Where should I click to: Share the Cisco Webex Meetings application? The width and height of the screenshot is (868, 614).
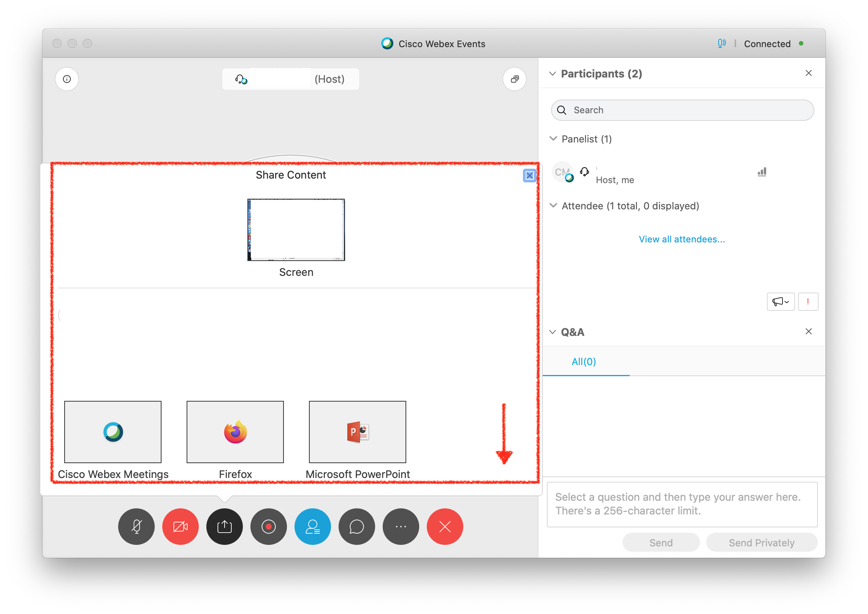[113, 432]
